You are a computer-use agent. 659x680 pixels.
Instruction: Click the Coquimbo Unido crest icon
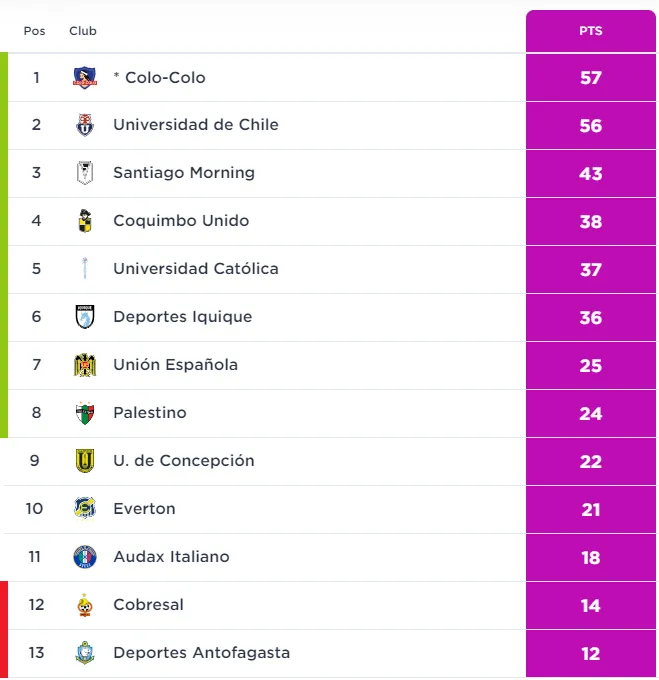coord(85,221)
